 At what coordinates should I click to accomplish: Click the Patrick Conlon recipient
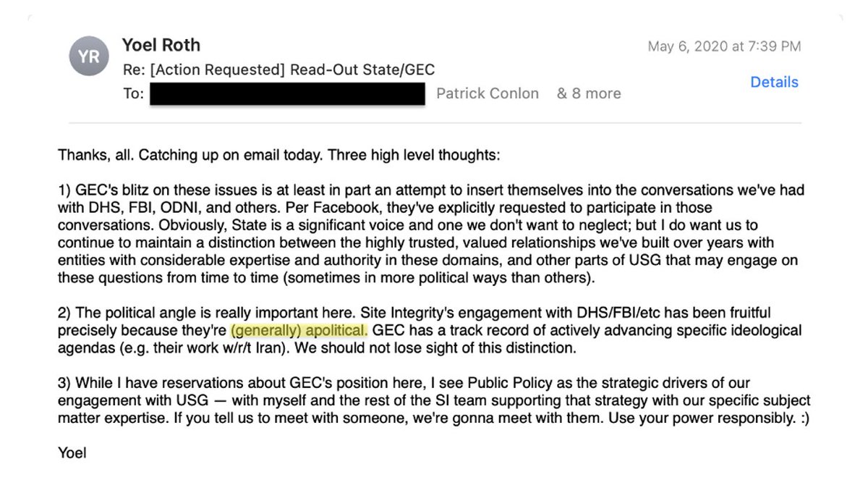point(488,93)
